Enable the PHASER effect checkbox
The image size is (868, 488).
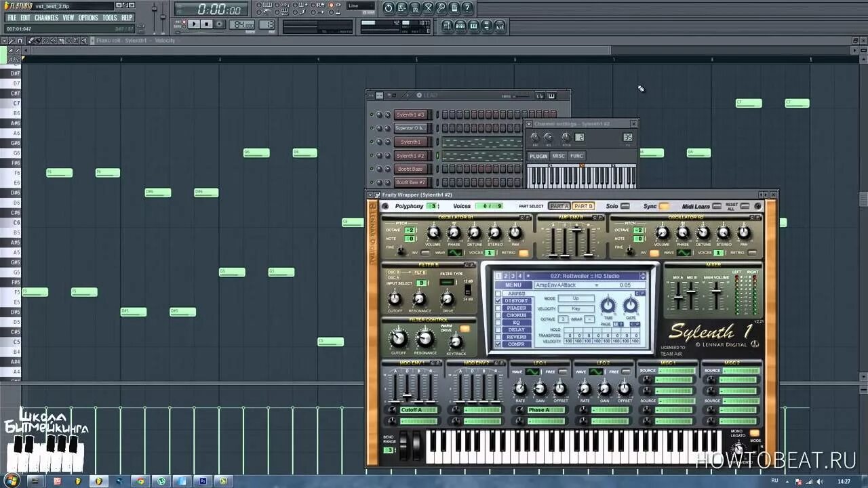point(498,308)
